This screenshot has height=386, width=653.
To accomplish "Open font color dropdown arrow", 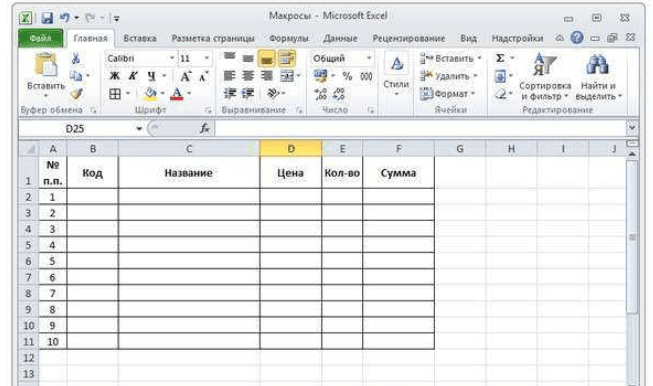I will coord(189,94).
